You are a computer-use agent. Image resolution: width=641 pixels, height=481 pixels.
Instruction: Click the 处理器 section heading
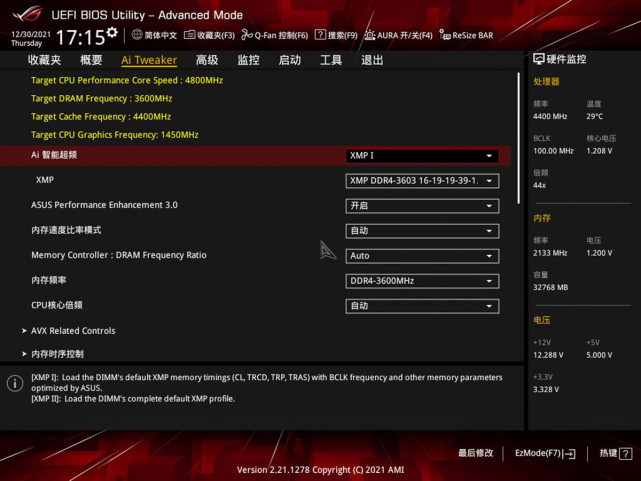(x=546, y=82)
